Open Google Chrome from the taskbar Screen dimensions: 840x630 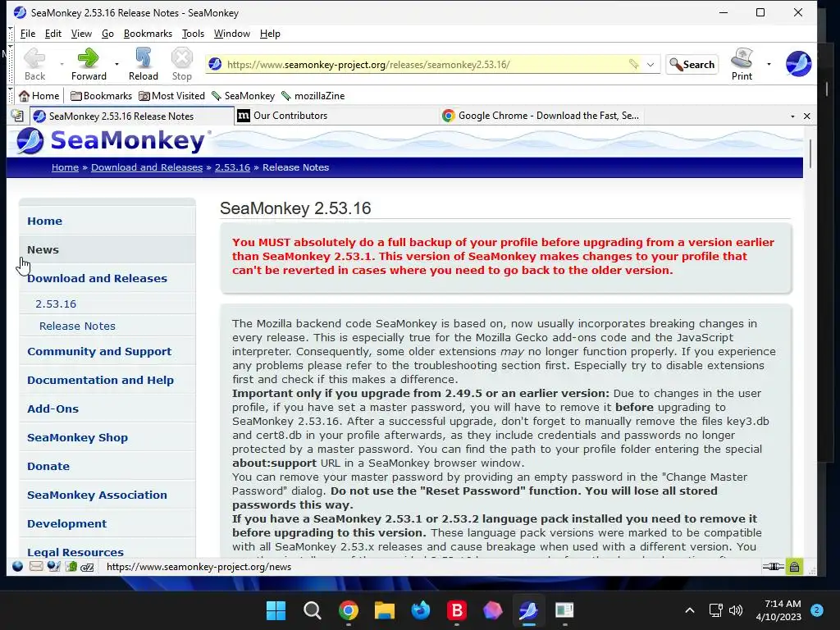click(348, 610)
